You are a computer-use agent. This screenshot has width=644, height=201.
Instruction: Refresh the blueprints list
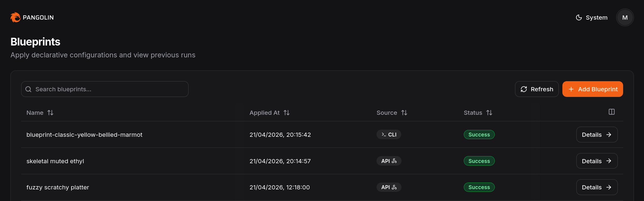pos(537,89)
